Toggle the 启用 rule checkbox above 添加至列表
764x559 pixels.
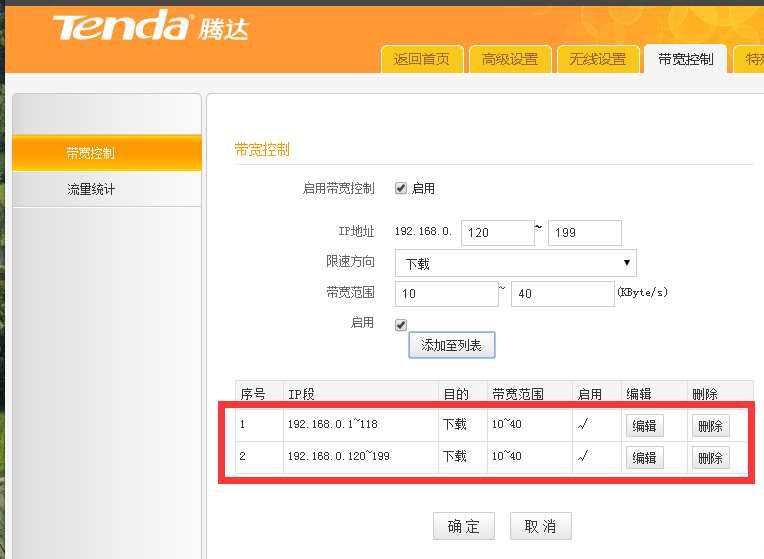(401, 324)
